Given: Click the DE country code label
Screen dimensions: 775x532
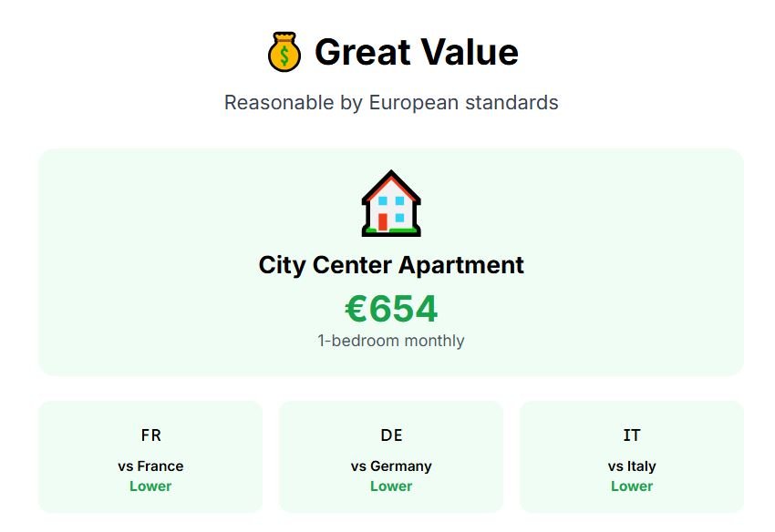Looking at the screenshot, I should click(x=391, y=435).
